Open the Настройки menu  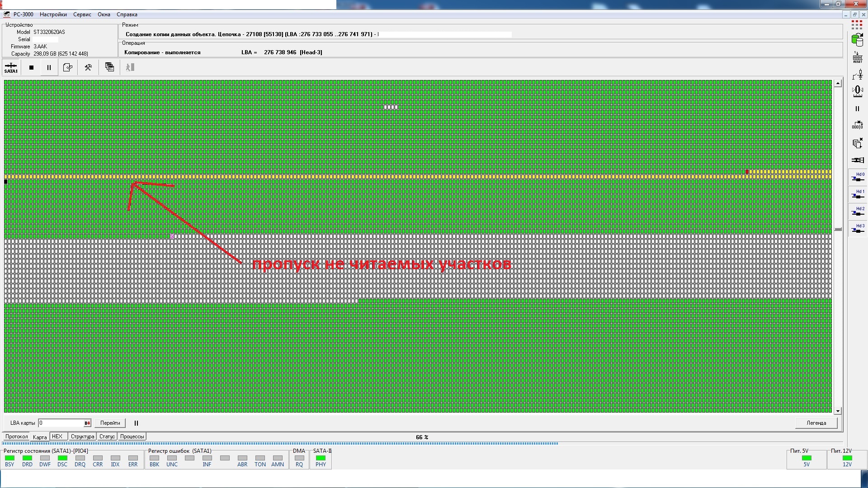53,14
